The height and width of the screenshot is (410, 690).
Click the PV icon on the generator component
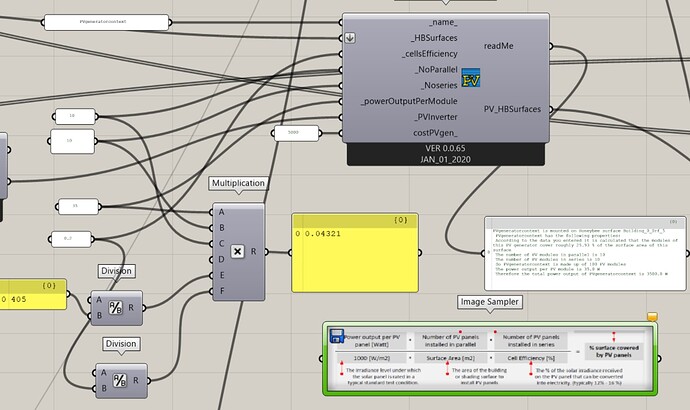click(470, 77)
